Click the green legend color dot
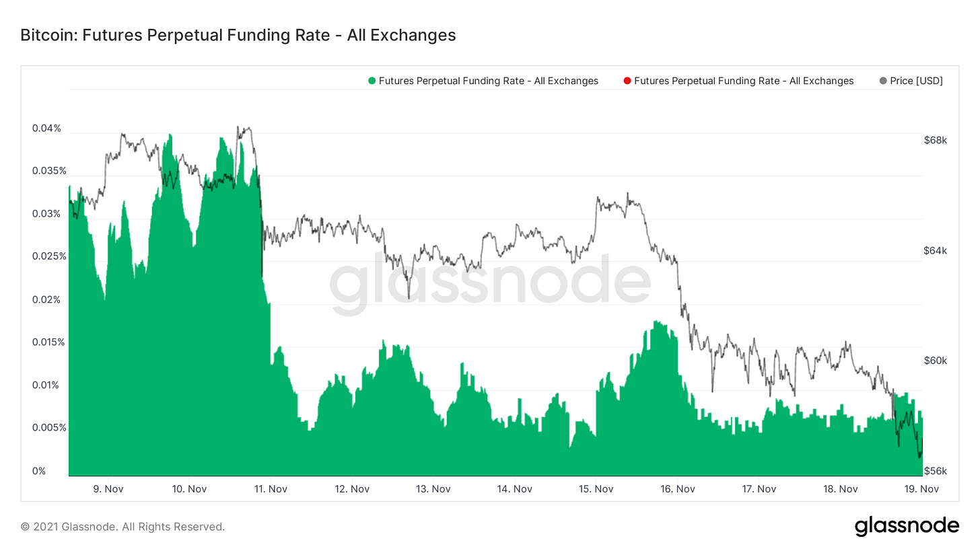980x551 pixels. (x=372, y=81)
